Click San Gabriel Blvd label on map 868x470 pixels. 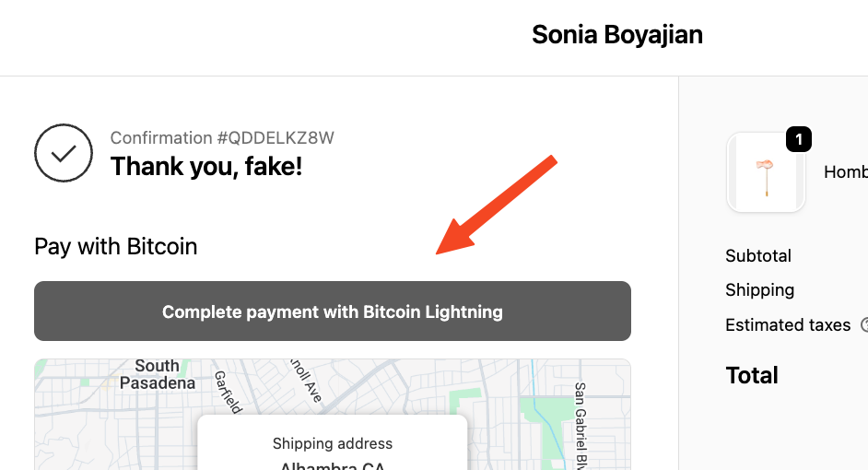[581, 422]
